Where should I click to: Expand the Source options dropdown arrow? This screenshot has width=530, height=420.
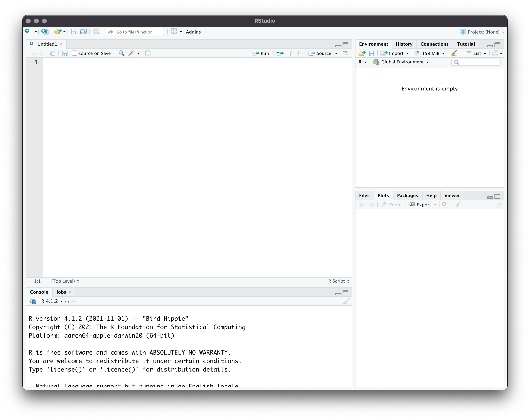coord(336,54)
